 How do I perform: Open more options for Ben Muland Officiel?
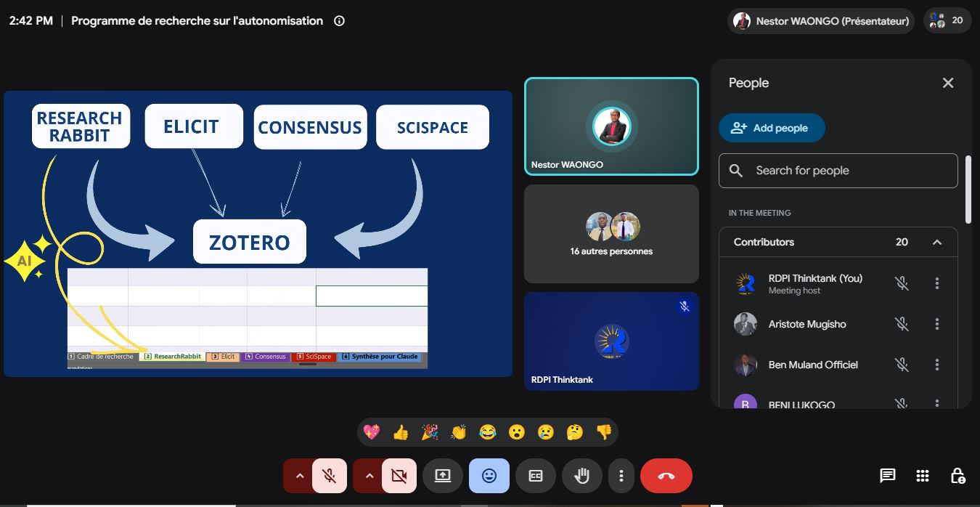(937, 365)
